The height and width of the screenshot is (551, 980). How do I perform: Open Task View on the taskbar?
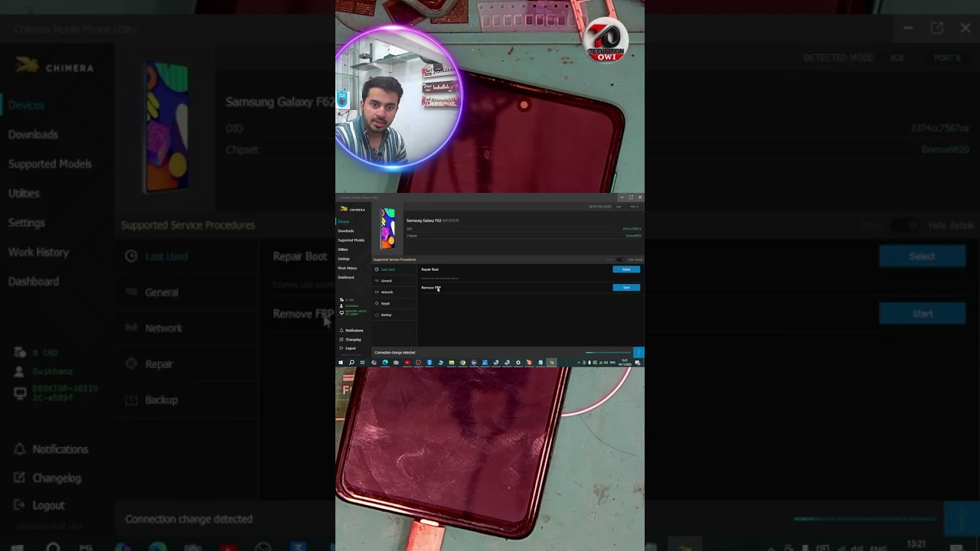362,363
